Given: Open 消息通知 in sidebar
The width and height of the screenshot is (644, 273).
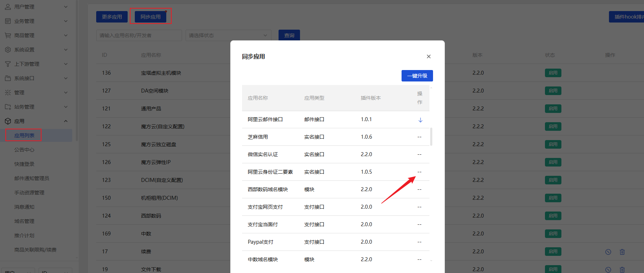Looking at the screenshot, I should point(24,207).
